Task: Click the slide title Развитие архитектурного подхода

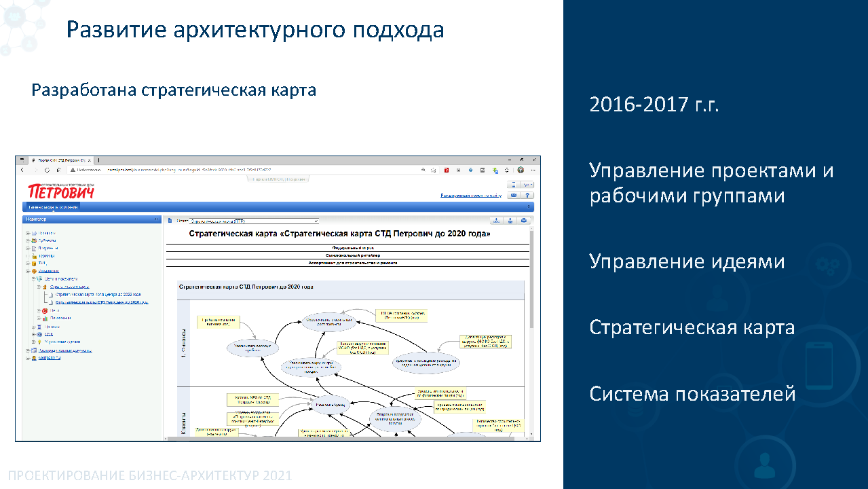Action: [x=254, y=30]
